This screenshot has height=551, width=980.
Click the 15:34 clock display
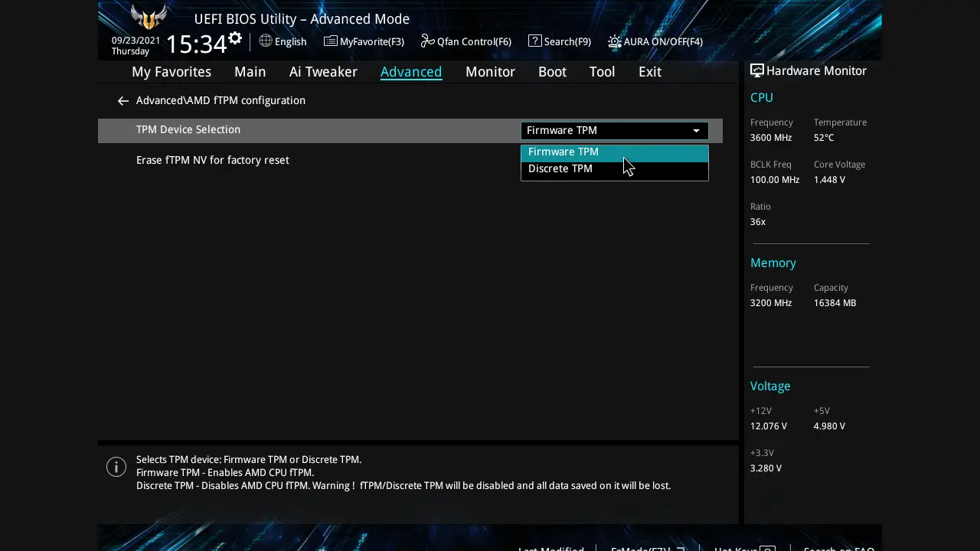[196, 44]
